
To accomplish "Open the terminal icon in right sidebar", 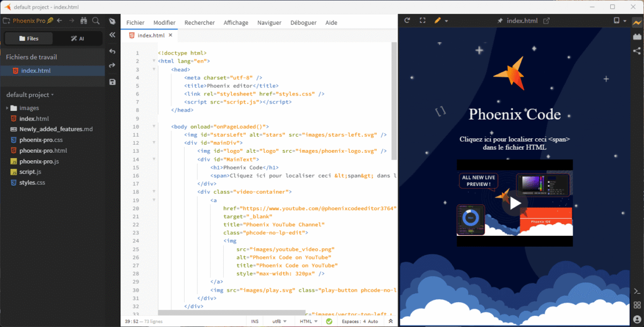I will coord(637,291).
